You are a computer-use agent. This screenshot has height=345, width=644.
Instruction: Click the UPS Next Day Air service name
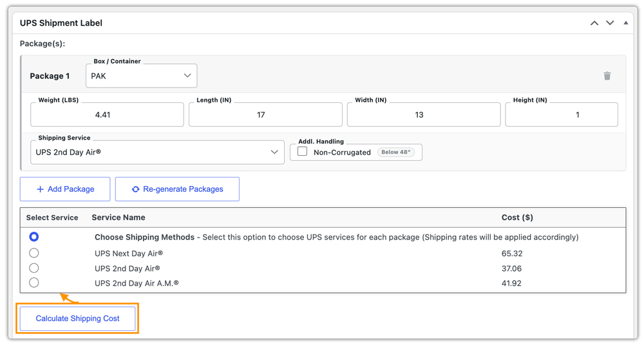(129, 254)
